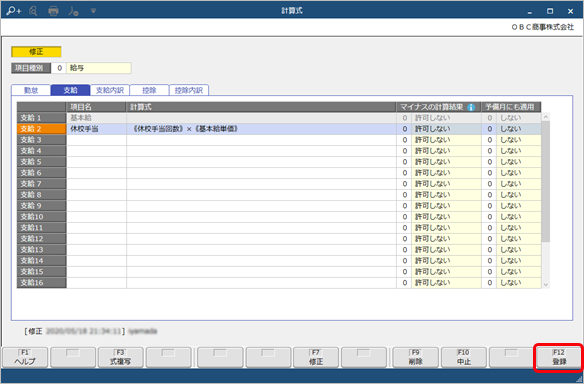584x384 pixels.
Task: Click the F9 削除 button
Action: [415, 358]
